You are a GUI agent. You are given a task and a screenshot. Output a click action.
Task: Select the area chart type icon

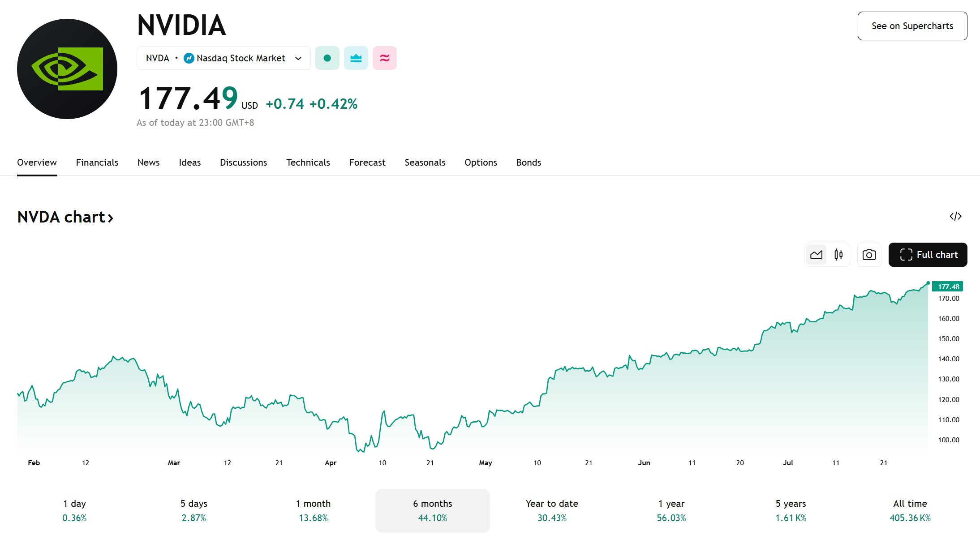817,255
